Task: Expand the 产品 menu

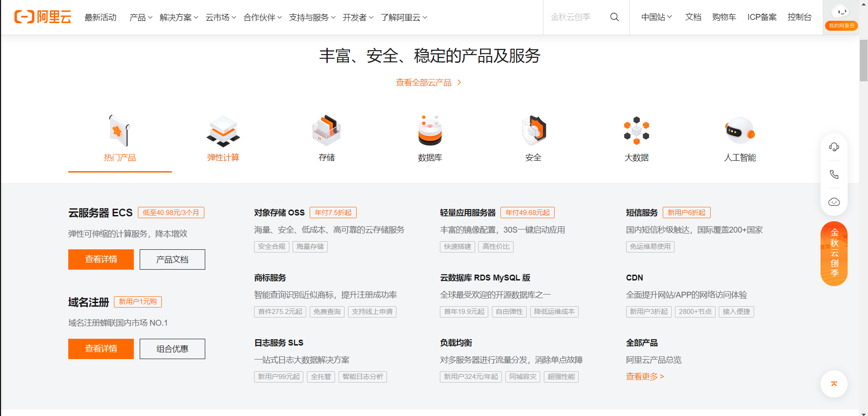Action: [141, 17]
